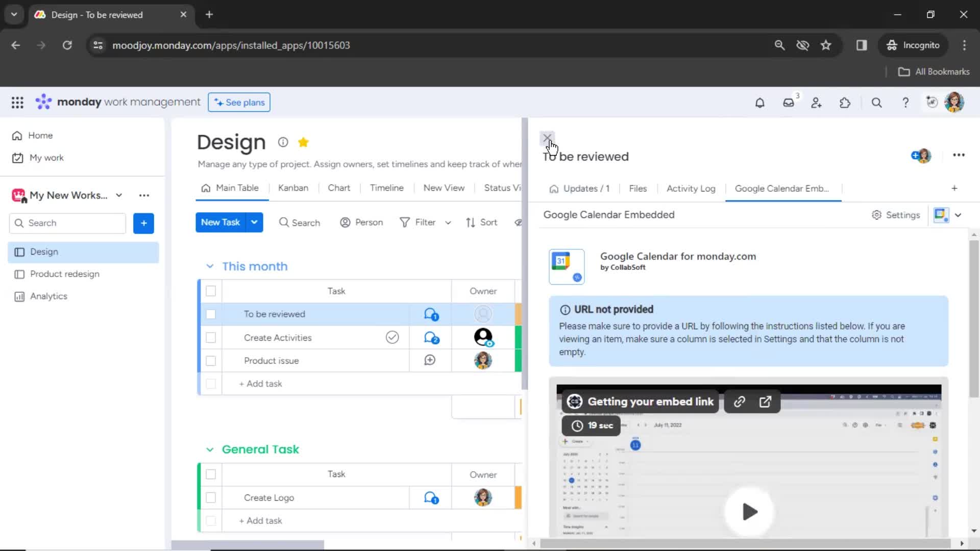980x551 pixels.
Task: Toggle checkbox for To be reviewed task
Action: click(x=211, y=314)
